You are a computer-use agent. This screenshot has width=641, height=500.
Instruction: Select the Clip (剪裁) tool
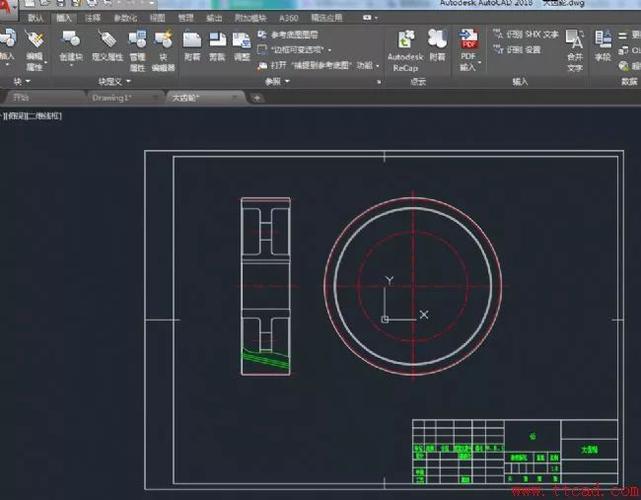217,40
